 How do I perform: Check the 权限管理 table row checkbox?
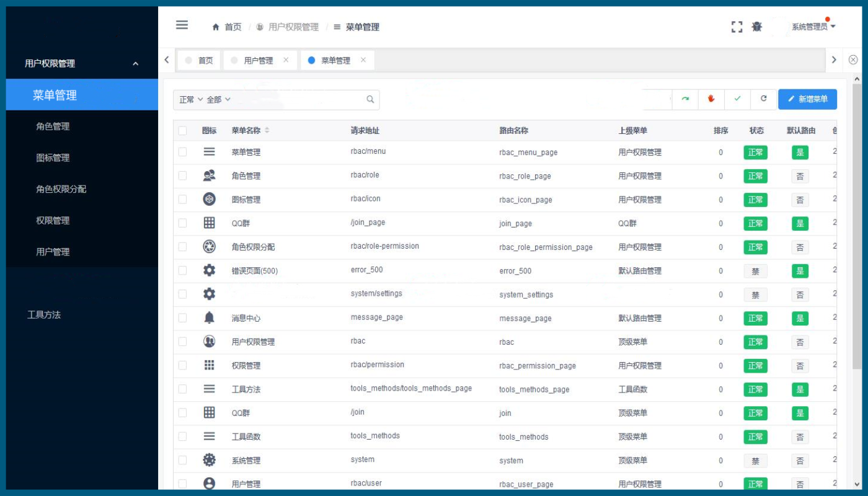pyautogui.click(x=182, y=365)
